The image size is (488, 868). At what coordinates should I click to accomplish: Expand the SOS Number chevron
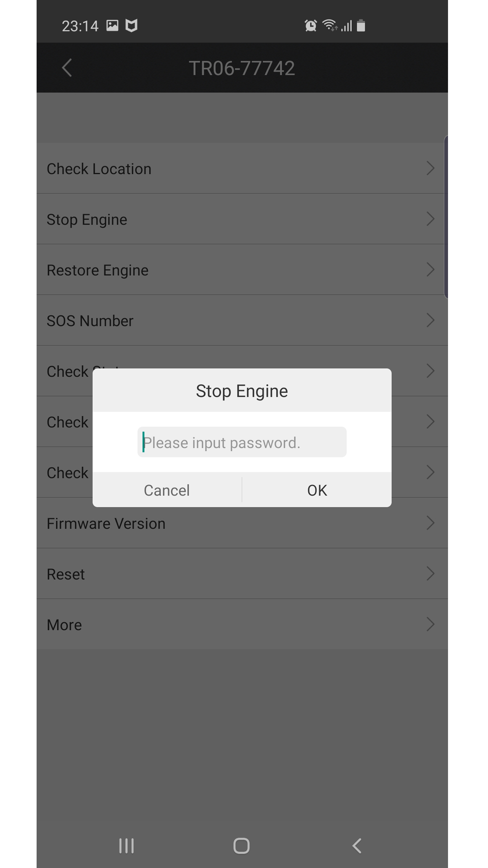pyautogui.click(x=430, y=320)
